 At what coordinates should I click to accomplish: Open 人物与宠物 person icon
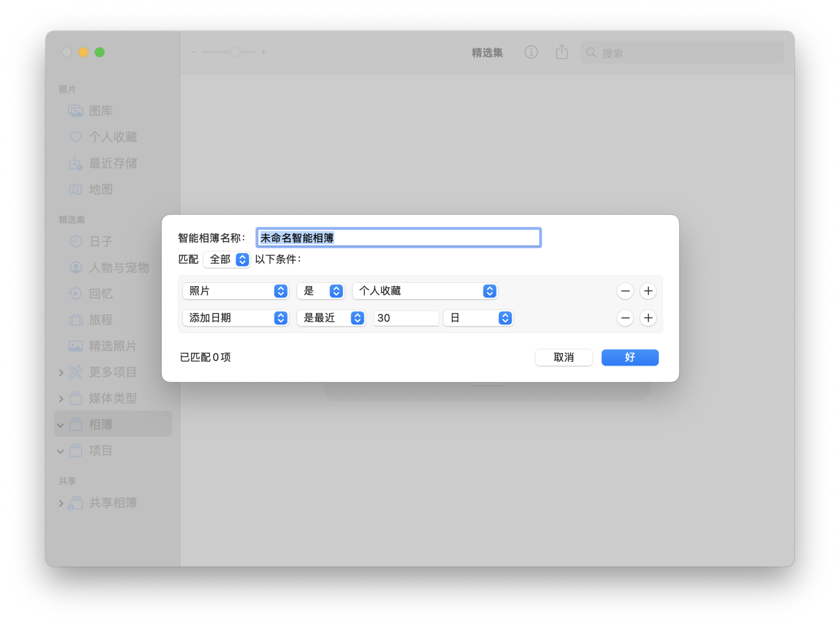pyautogui.click(x=76, y=268)
